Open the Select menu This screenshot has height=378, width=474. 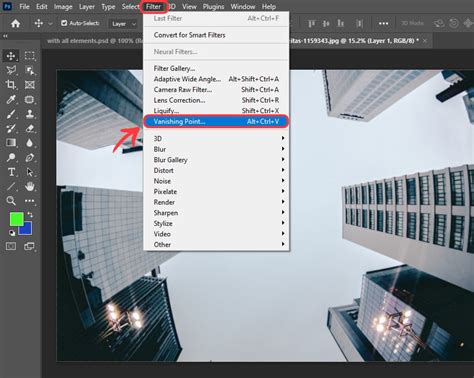(130, 6)
